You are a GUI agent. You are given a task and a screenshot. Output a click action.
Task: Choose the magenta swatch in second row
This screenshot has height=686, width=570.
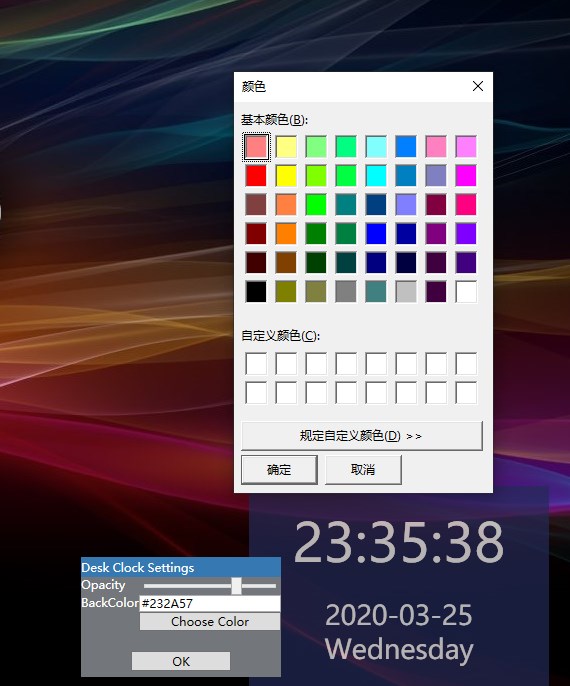(x=466, y=175)
